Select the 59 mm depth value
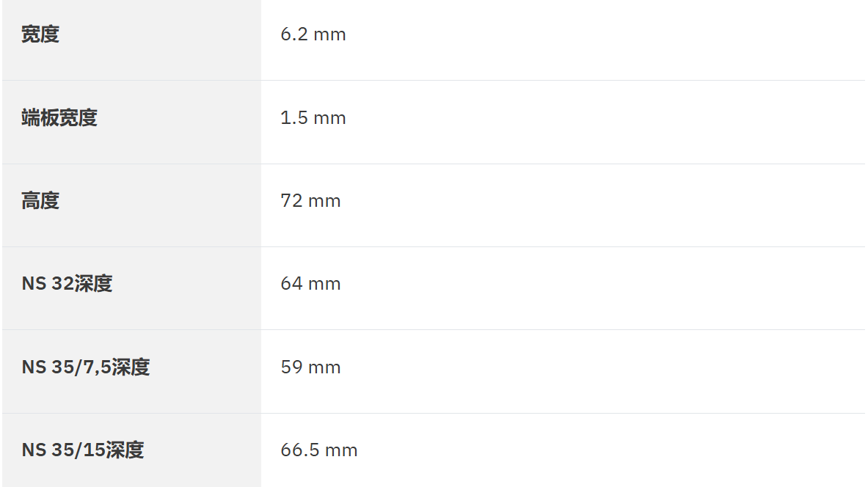868x487 pixels. (310, 367)
